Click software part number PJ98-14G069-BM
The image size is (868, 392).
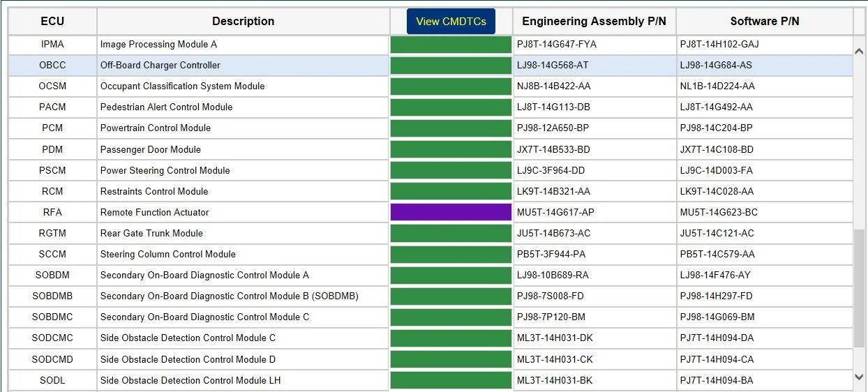(x=717, y=317)
